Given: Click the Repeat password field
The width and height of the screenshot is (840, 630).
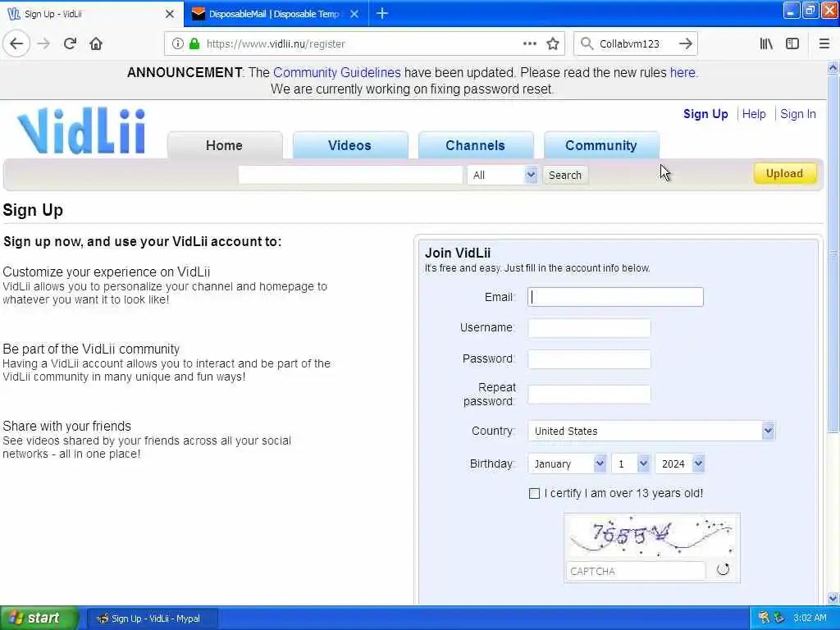Looking at the screenshot, I should point(589,395).
